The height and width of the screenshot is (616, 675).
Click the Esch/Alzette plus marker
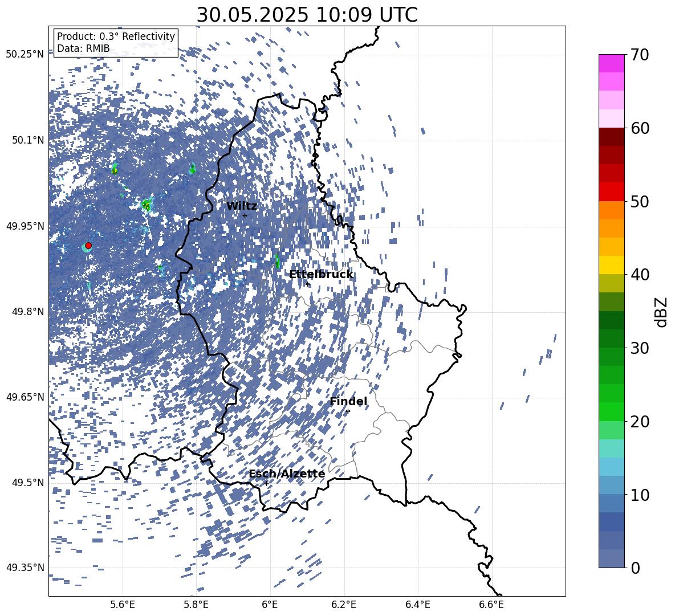(266, 483)
